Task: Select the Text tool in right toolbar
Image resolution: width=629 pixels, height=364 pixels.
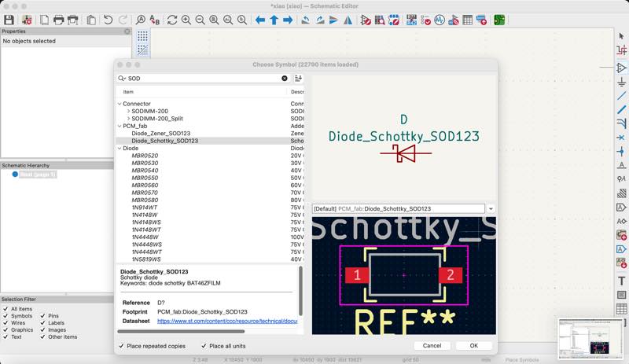Action: [621, 281]
